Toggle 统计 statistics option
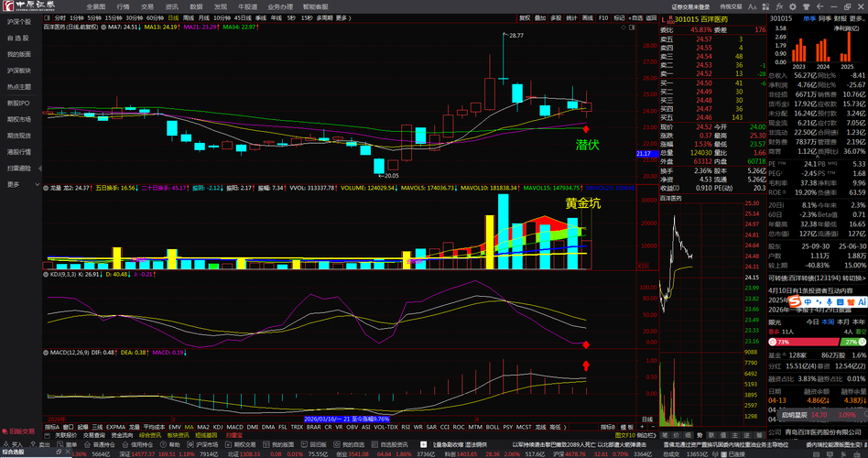This screenshot has width=868, height=458. 571,17
